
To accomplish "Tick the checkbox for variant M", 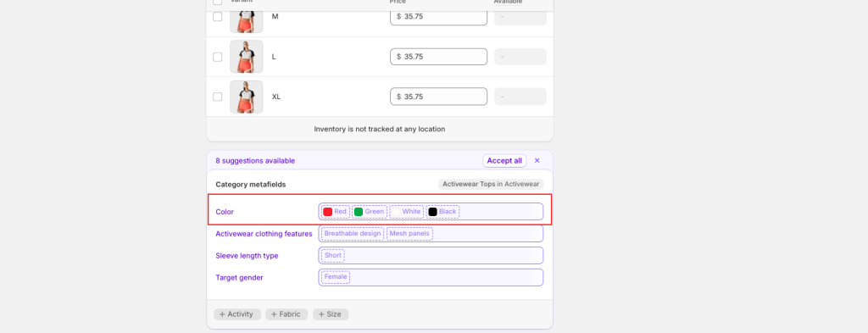I will click(x=218, y=17).
